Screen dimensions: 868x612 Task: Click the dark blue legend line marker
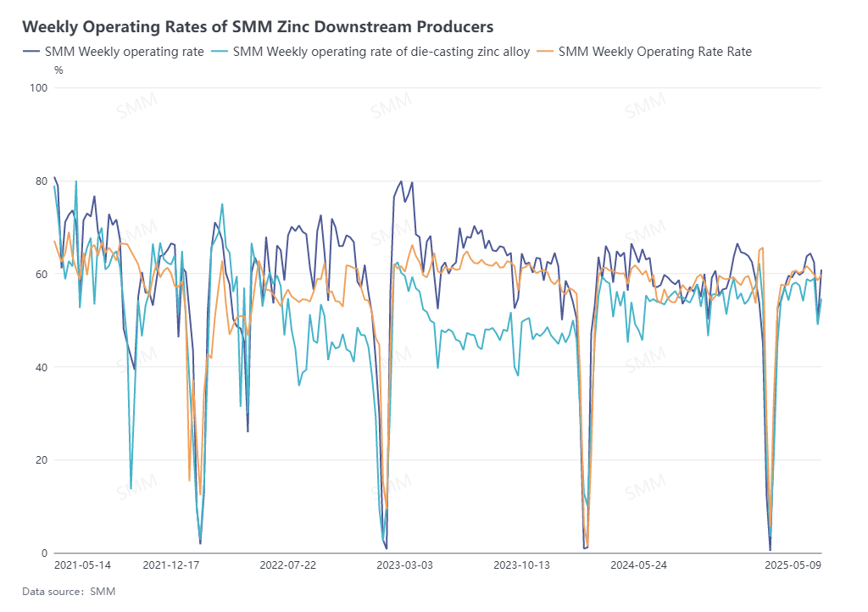[x=31, y=52]
